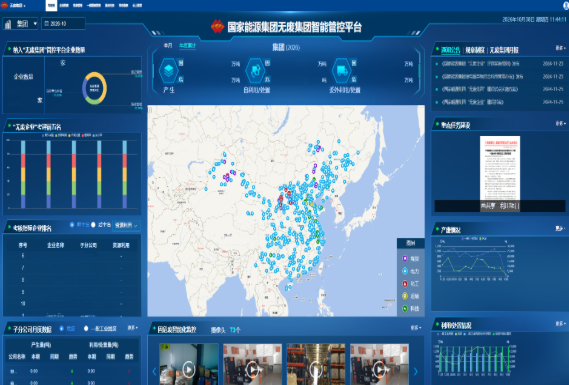Image resolution: width=569 pixels, height=385 pixels.
Task: Click the 企业名称 column header
Action: (x=56, y=246)
